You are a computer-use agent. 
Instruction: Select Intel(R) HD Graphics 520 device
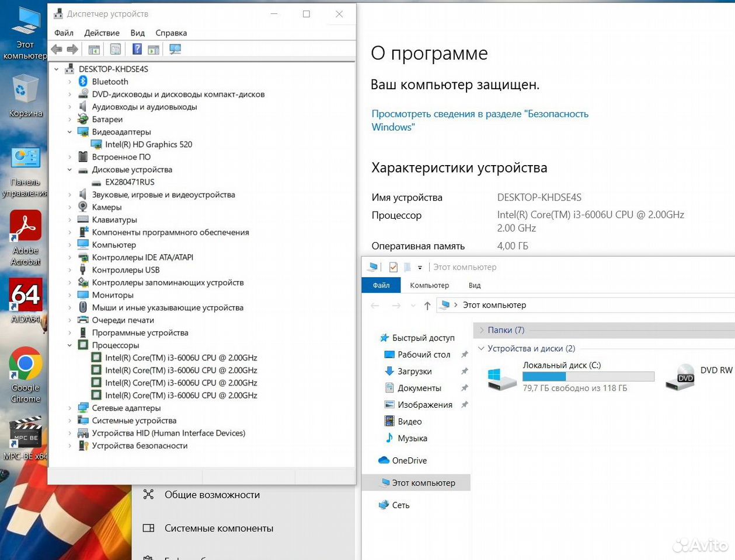(148, 144)
